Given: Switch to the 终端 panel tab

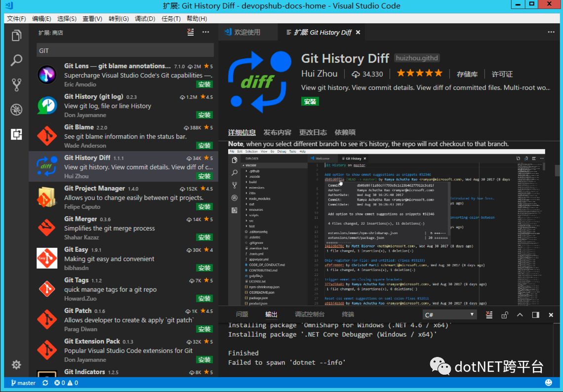Looking at the screenshot, I should point(348,314).
